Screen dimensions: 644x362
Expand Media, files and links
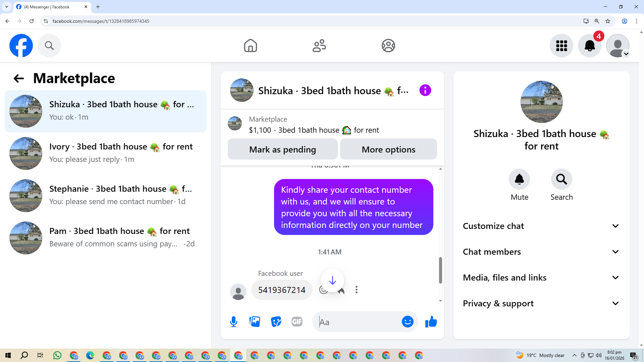(541, 278)
